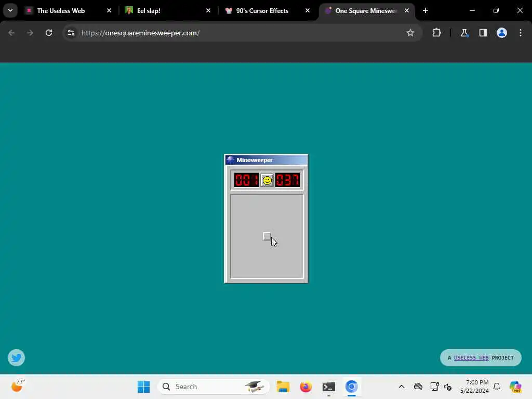Select the One Square Minesweeper tab
Viewport: 532px width, 399px height.
click(x=366, y=10)
